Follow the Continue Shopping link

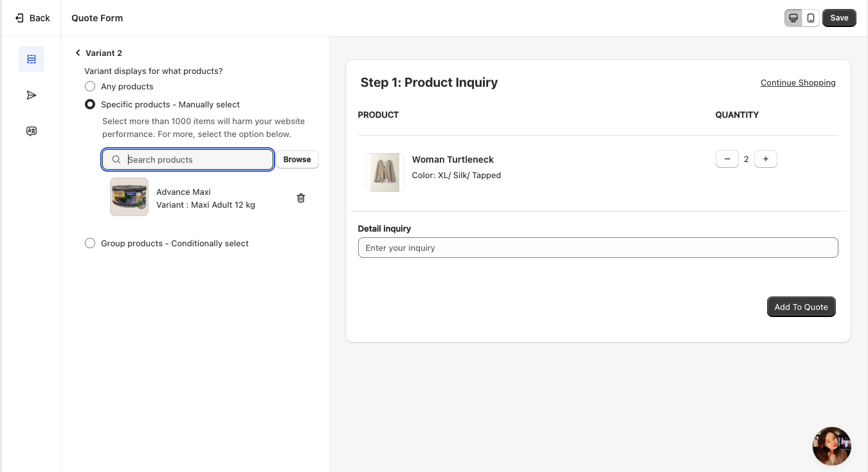(x=797, y=82)
